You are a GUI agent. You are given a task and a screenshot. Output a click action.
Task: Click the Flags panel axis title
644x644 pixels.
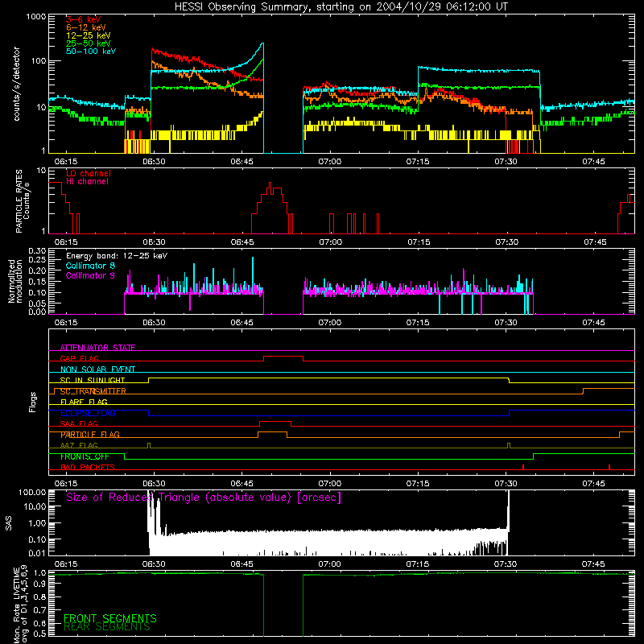point(33,402)
